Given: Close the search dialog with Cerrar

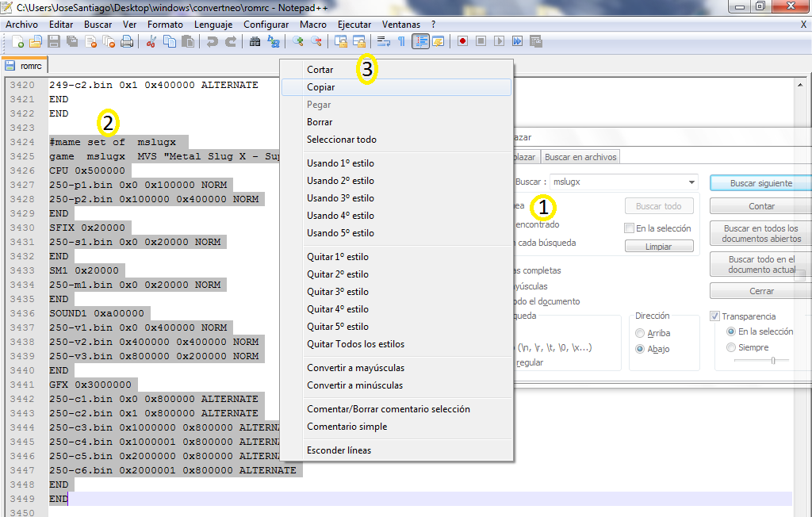Looking at the screenshot, I should pos(760,291).
